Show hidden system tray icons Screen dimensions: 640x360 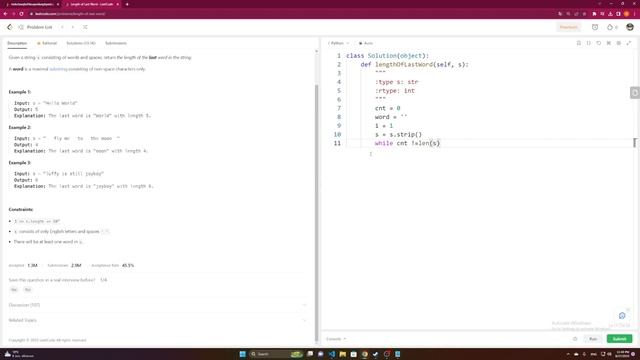[568, 354]
